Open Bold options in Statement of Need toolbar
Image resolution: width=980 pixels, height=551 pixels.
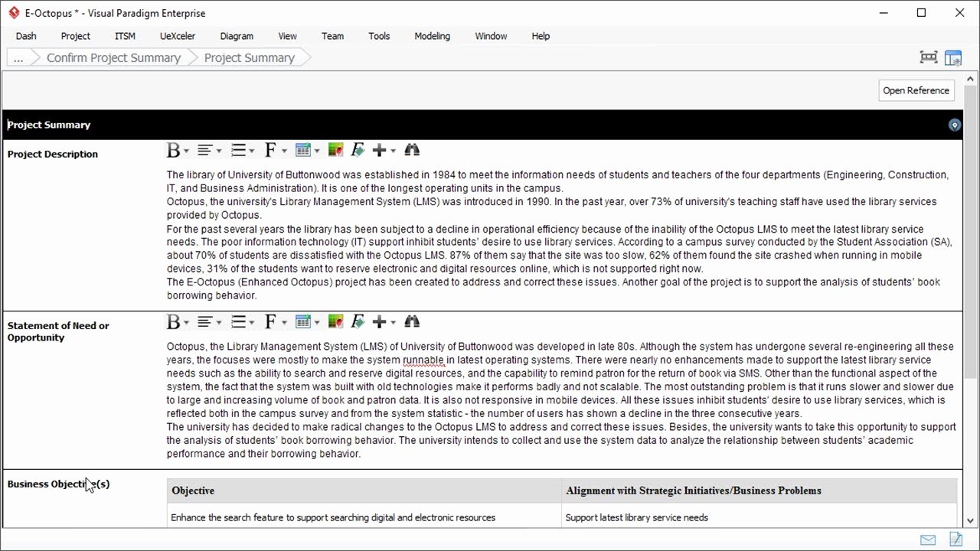point(178,321)
